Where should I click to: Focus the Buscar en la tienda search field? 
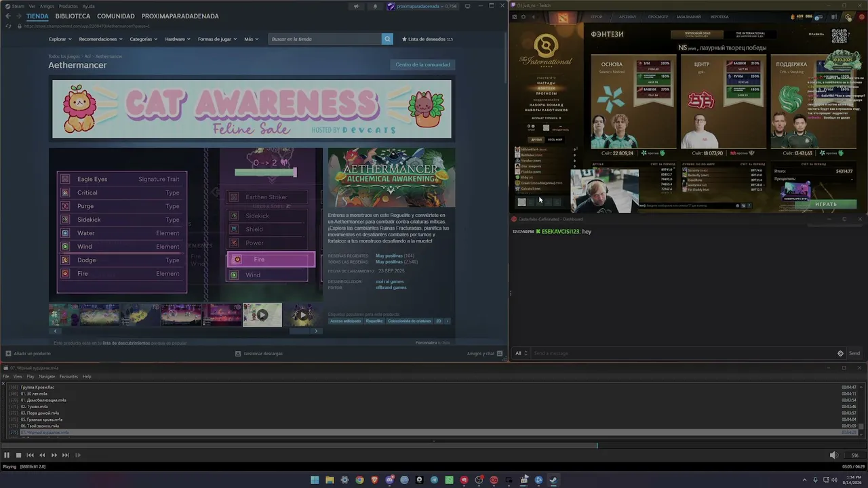(x=325, y=39)
